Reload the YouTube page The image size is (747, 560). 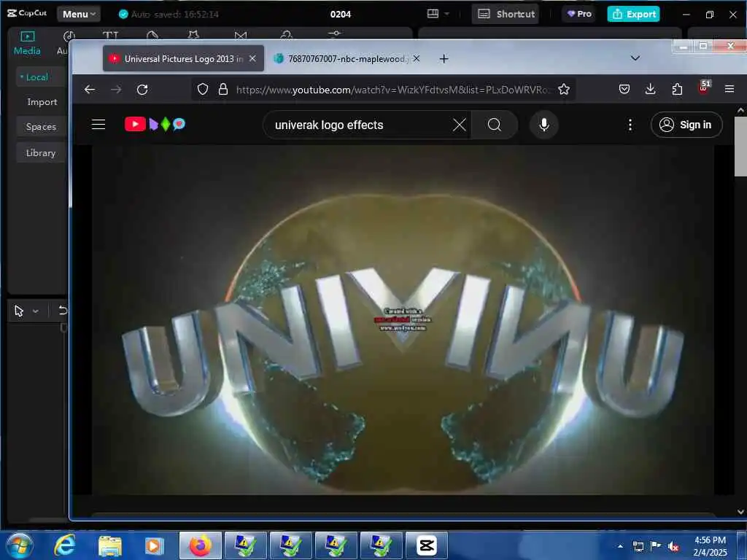[142, 90]
